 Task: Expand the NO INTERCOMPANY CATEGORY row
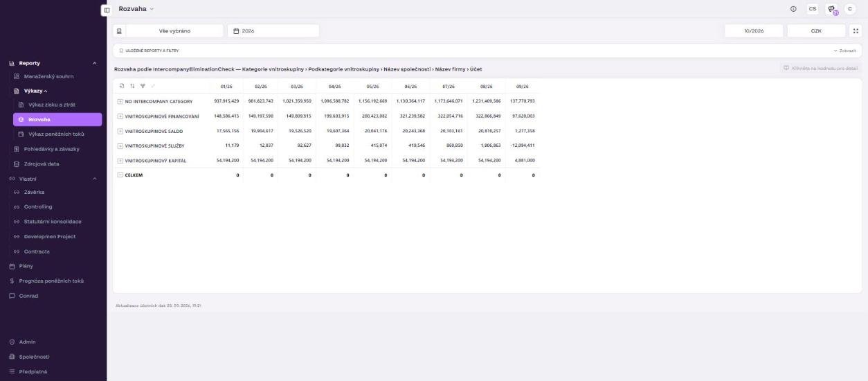point(120,101)
